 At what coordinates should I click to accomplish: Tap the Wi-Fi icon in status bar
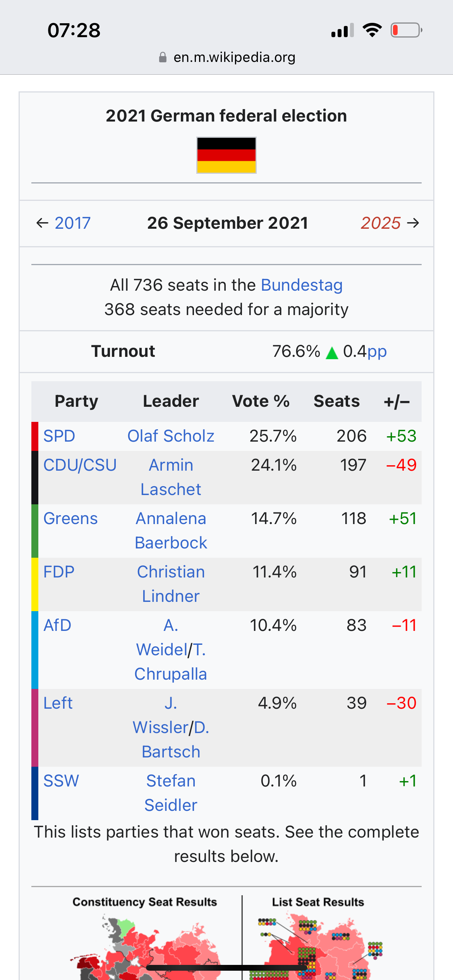pos(372,30)
